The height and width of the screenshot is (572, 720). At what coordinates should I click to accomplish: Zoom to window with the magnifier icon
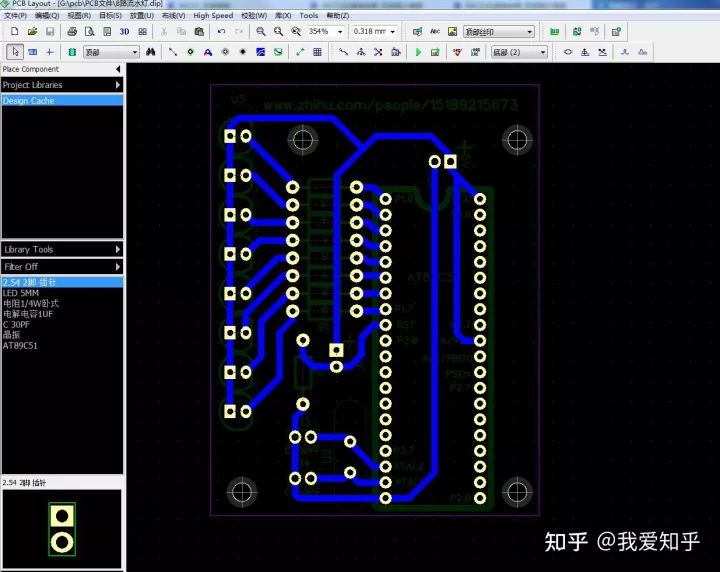point(296,32)
